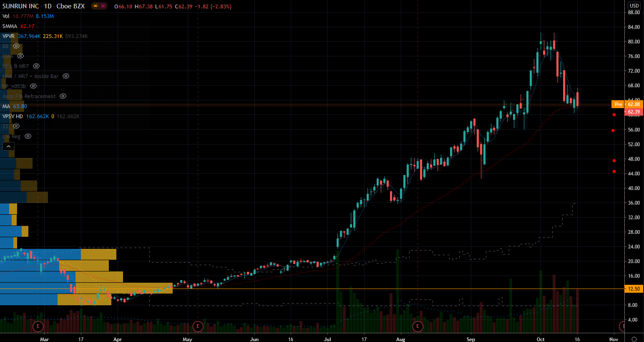Click the Oct label on the time axis
The height and width of the screenshot is (342, 644).
tap(541, 339)
